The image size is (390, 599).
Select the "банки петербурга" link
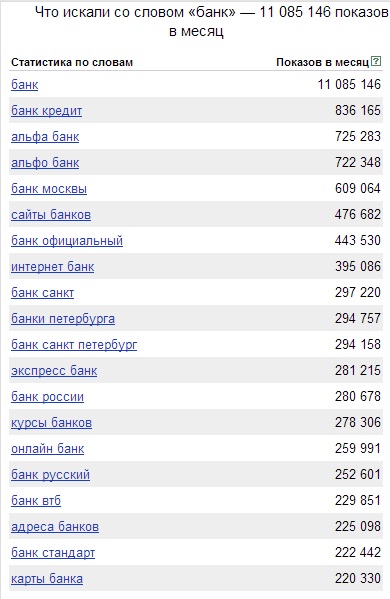pos(63,319)
